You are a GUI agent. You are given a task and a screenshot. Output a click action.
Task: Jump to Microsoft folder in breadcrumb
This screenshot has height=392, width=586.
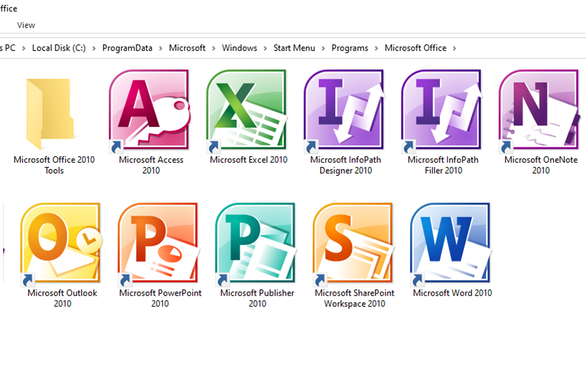pos(187,48)
